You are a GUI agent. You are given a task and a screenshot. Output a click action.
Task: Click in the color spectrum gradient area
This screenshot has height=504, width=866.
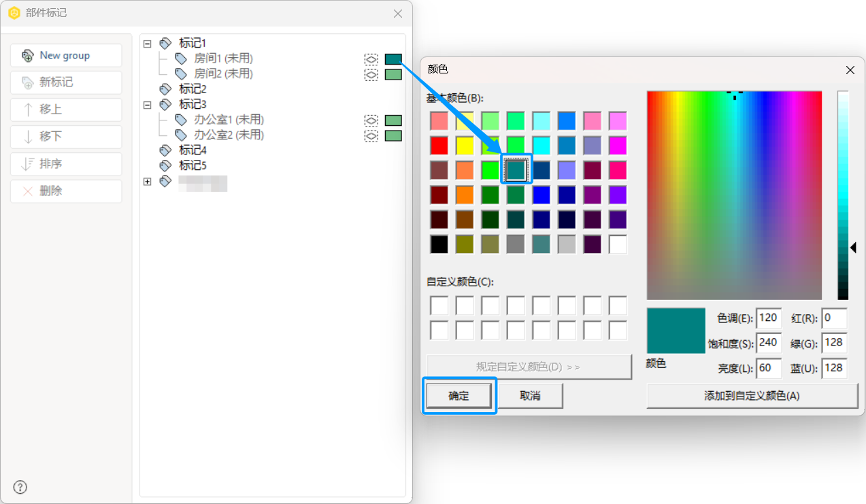(735, 195)
